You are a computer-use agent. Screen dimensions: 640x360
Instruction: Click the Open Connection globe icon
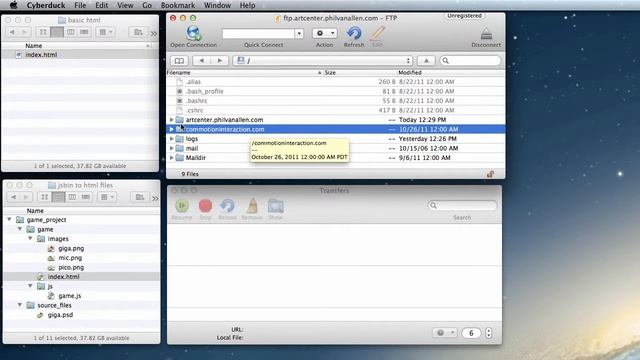(x=193, y=33)
